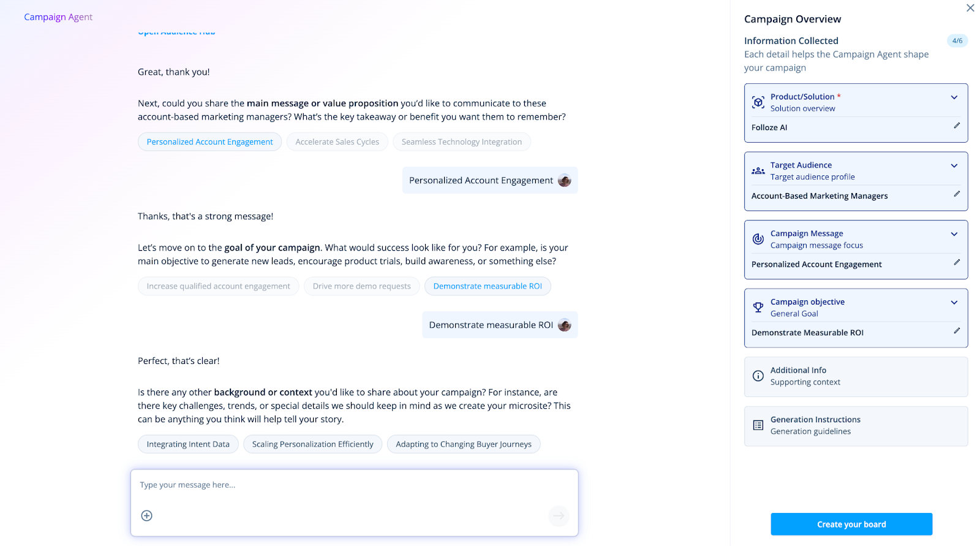Edit the Demonstrate Measurable ROI objective
This screenshot has width=980, height=546.
click(x=957, y=331)
